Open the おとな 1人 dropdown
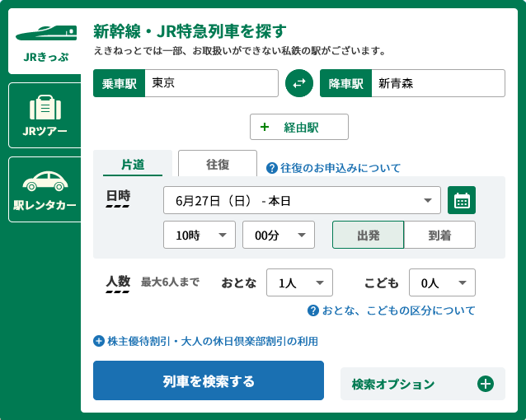The image size is (526, 420). pos(299,282)
